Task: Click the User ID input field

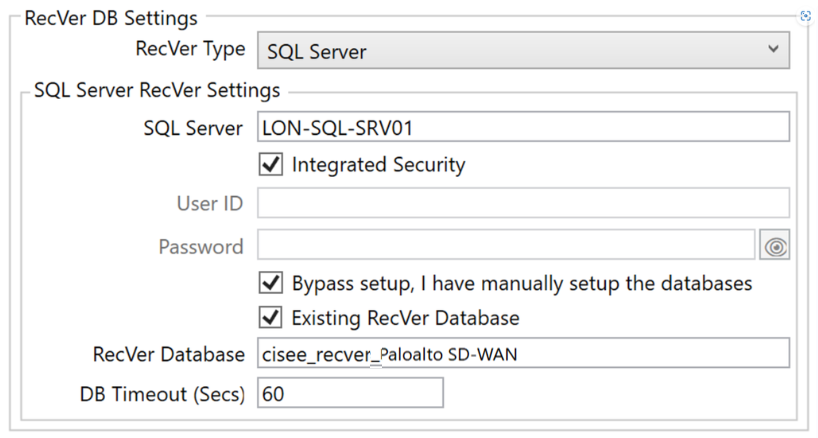Action: coord(523,203)
